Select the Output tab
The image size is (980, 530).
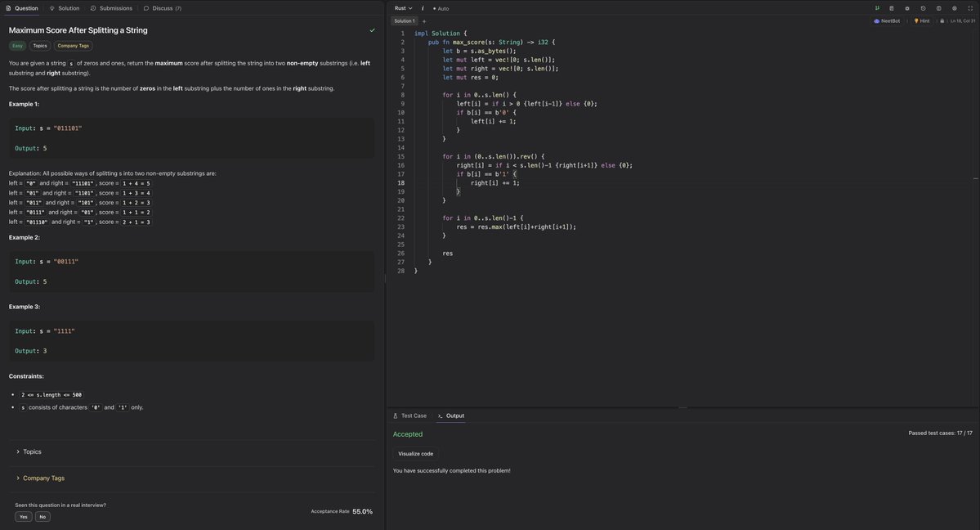(450, 415)
